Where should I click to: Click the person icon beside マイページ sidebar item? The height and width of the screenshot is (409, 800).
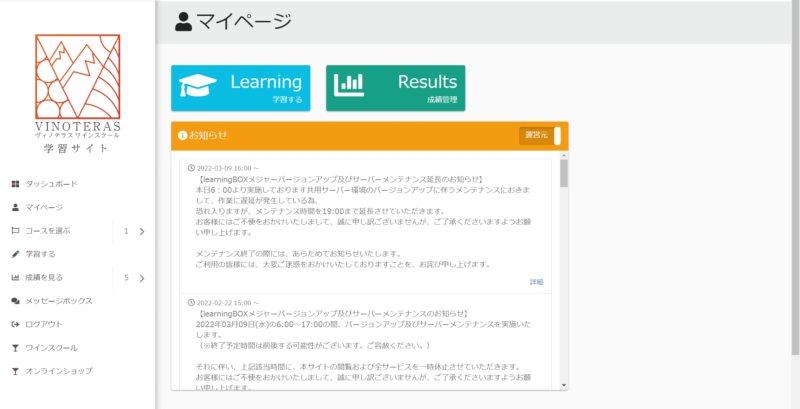[15, 208]
